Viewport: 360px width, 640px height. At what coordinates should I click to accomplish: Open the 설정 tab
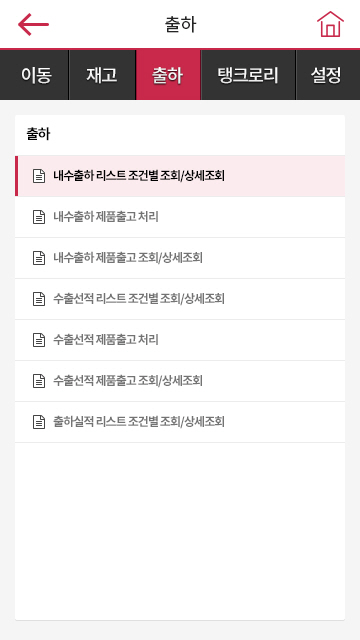pos(328,75)
